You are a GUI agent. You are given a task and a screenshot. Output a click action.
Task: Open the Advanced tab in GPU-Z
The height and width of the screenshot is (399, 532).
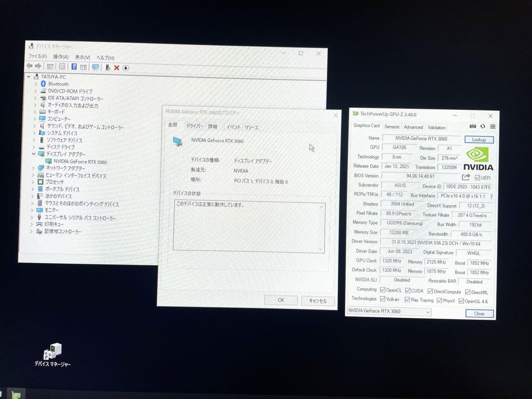[413, 127]
